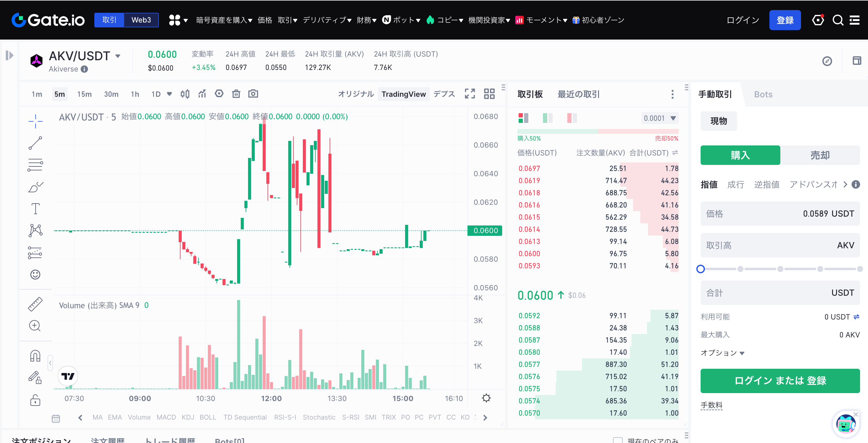
Task: Switch to the Web3 mode toggle
Action: click(141, 20)
